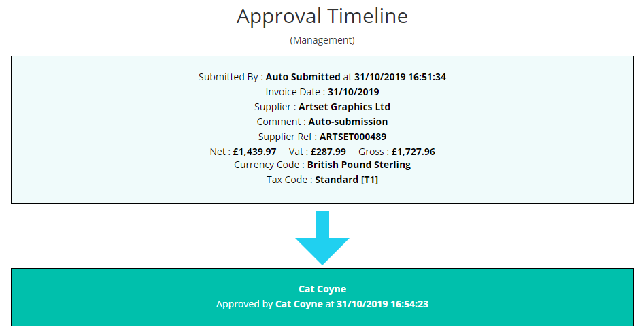Select supplier ref ARTSET000489
The width and height of the screenshot is (644, 336).
(353, 137)
